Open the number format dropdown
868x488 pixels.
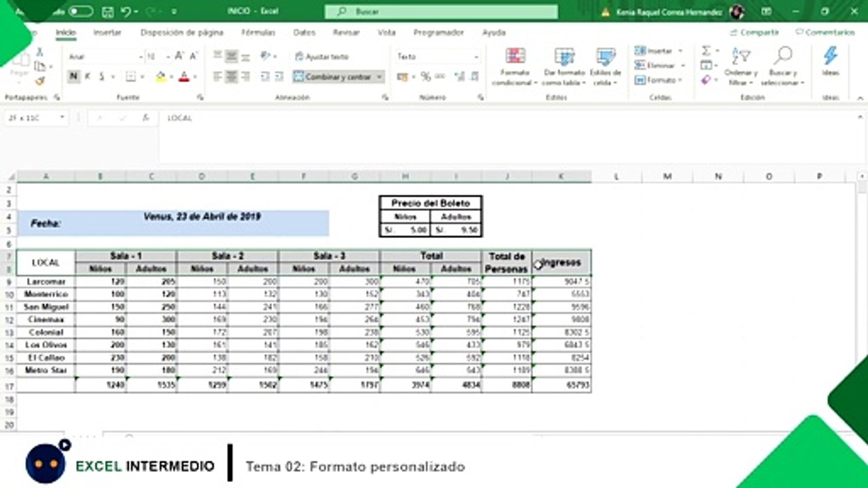(x=476, y=57)
